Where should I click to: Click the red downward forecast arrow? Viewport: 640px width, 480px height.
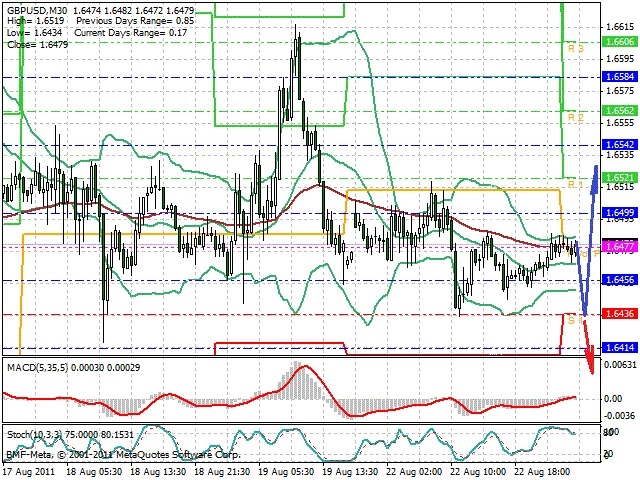tap(588, 347)
